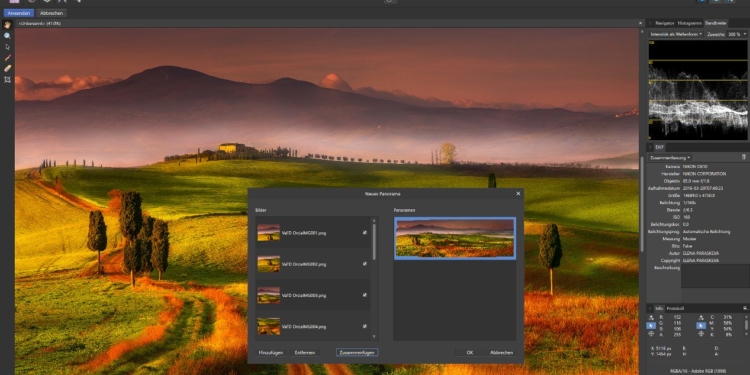Select the crop tool
Viewport: 750px width, 375px height.
pos(7,80)
